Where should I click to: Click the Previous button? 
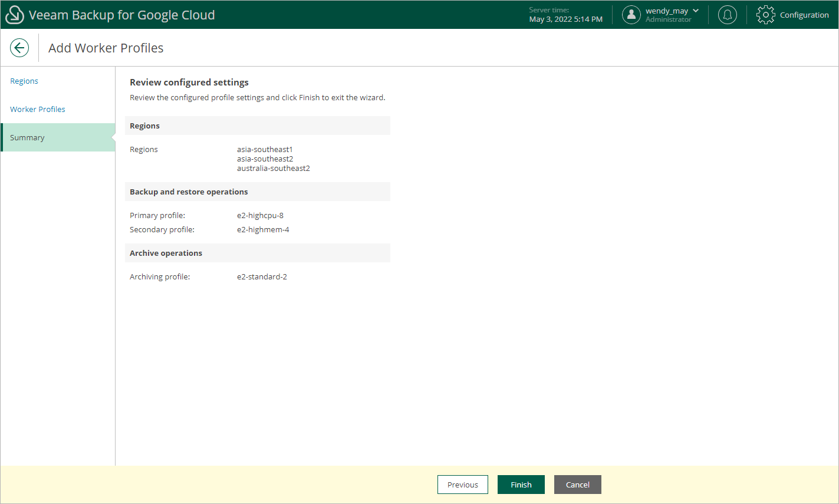[x=463, y=485]
